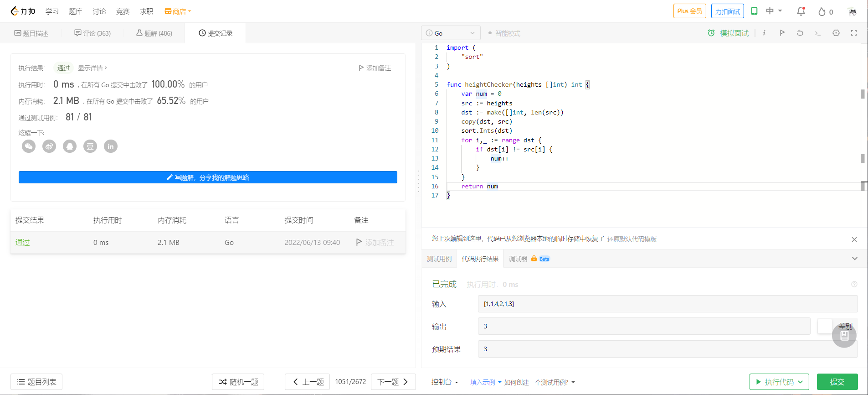Open 填入示例 dropdown
The width and height of the screenshot is (868, 395).
[x=486, y=382]
